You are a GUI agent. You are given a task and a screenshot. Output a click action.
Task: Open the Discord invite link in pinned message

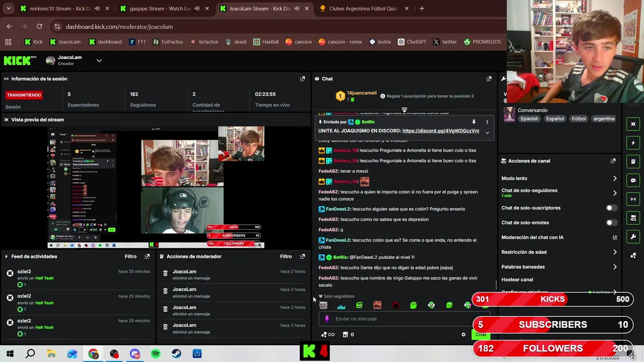(x=441, y=131)
